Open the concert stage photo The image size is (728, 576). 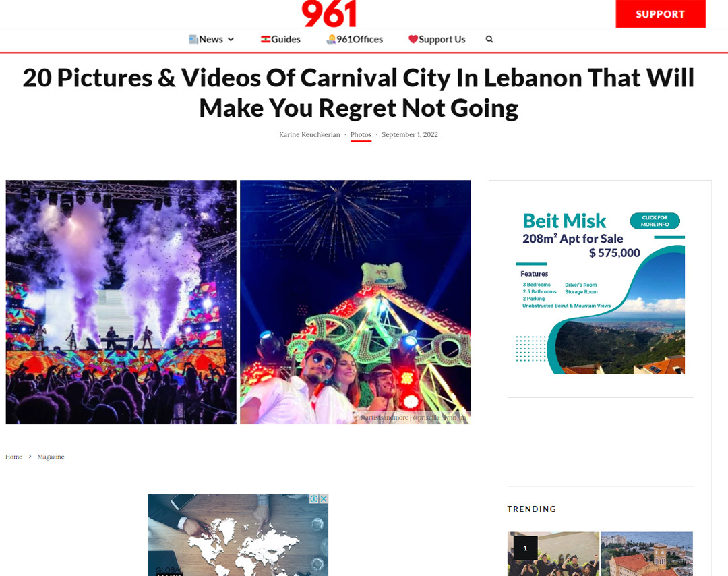[x=121, y=302]
